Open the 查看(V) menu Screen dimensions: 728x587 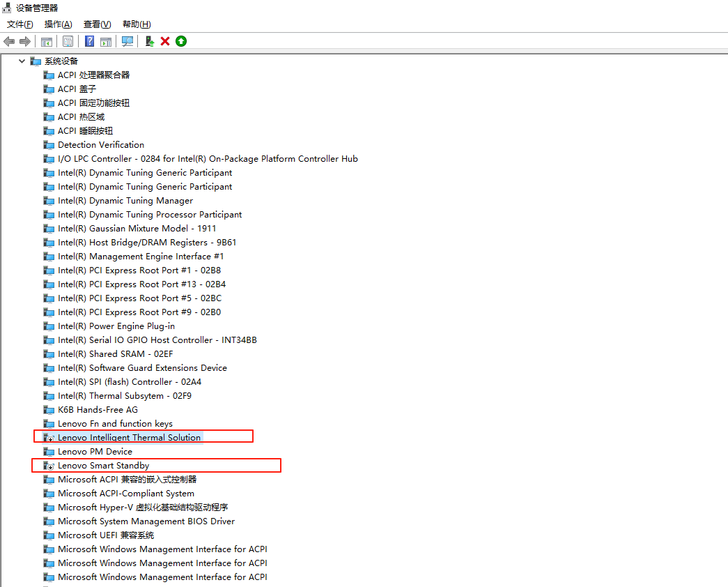(97, 24)
